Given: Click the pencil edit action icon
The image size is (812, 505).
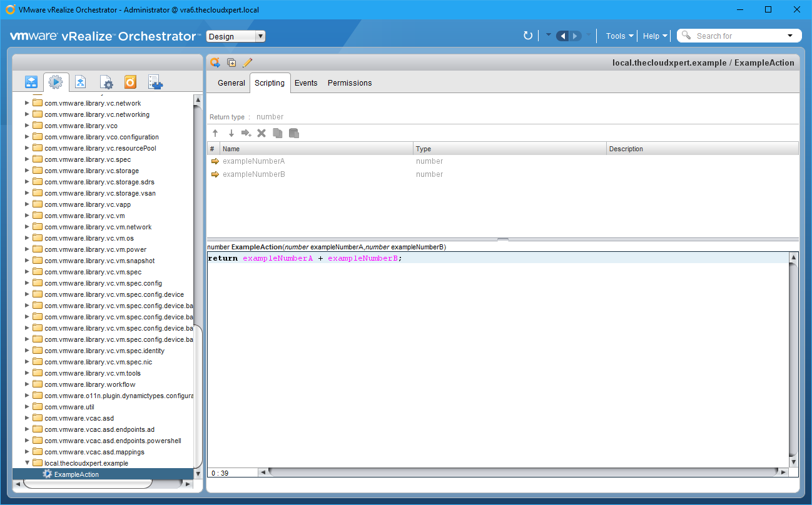Looking at the screenshot, I should (x=247, y=62).
